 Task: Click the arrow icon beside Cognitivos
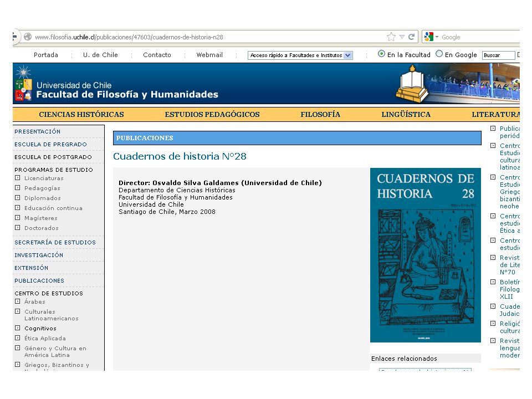click(18, 328)
